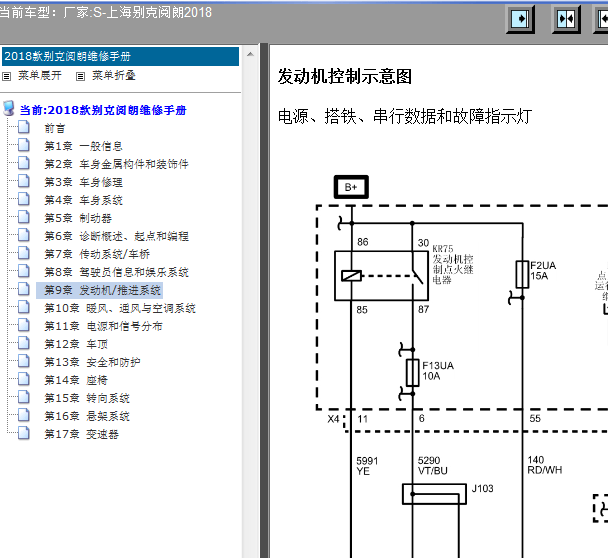The image size is (608, 558).
Task: Open 第6章 诊断概述、起点和编程
Action: 116,236
